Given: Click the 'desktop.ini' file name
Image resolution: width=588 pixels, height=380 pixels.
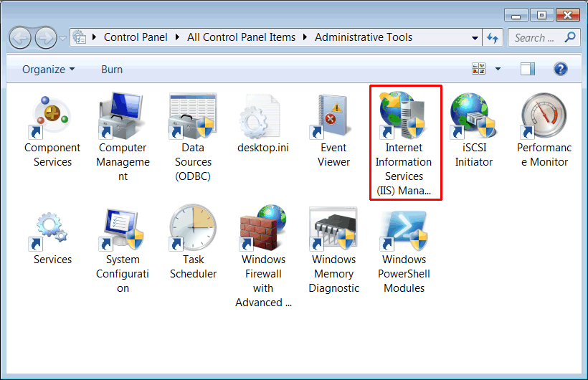Looking at the screenshot, I should point(263,148).
